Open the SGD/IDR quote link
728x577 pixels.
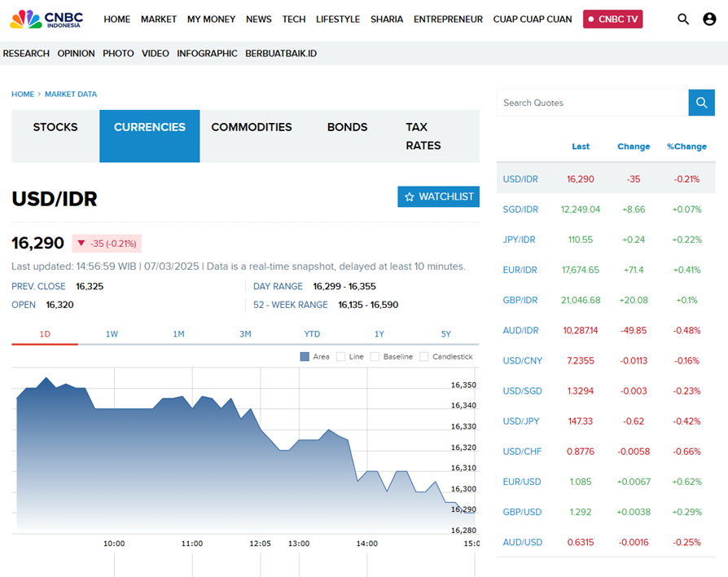(520, 209)
